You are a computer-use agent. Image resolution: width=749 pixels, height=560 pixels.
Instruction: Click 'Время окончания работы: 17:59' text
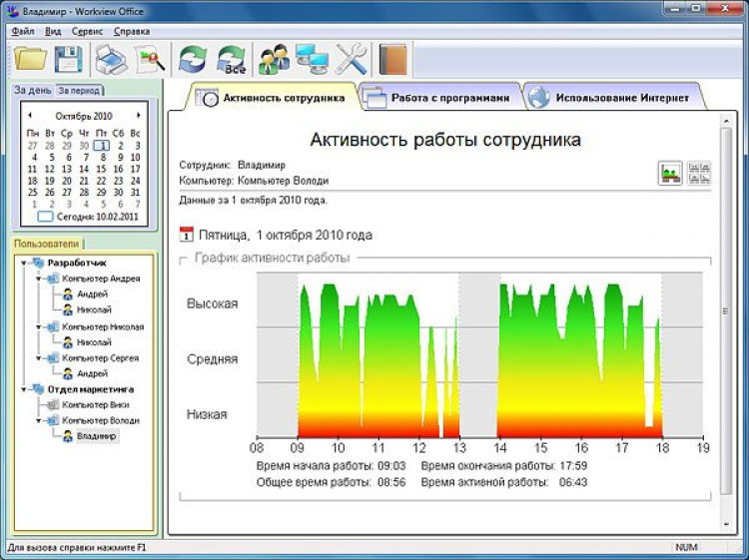(504, 465)
